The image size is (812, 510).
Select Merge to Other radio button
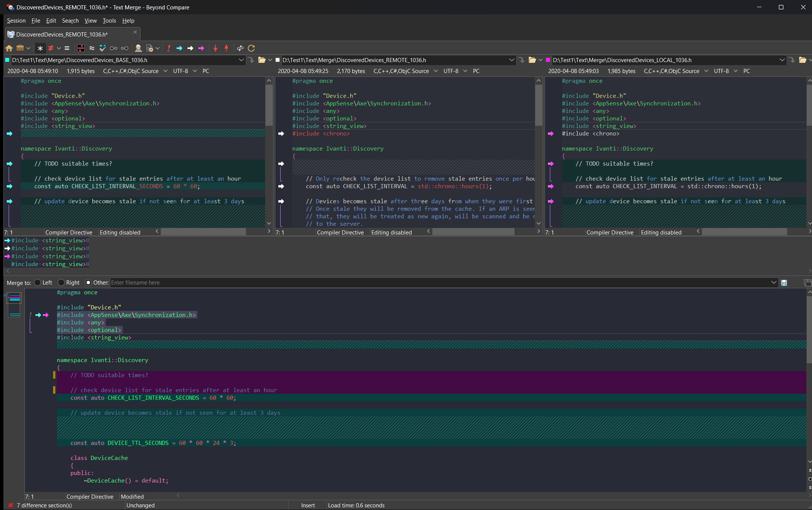click(88, 283)
